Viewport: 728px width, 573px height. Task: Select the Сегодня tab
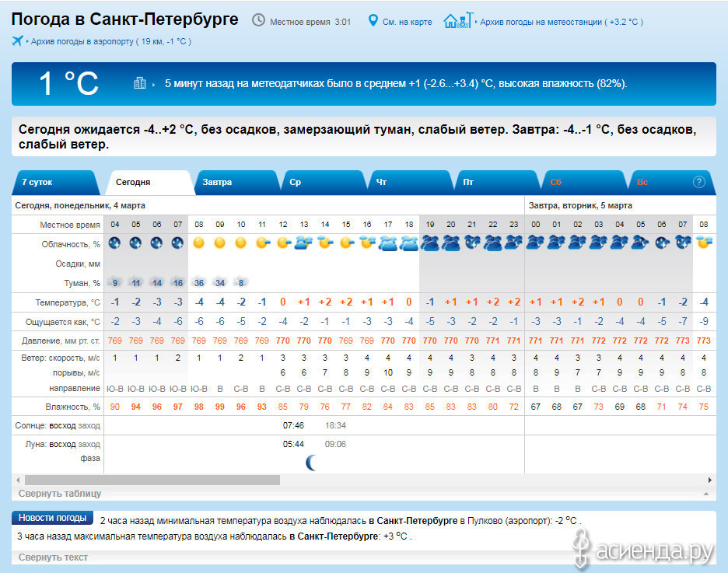[x=150, y=182]
